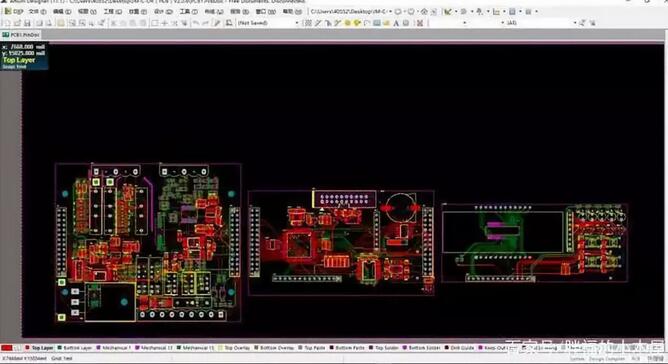Select the Place String (A) text tool
668x364 pixels.
tap(396, 23)
